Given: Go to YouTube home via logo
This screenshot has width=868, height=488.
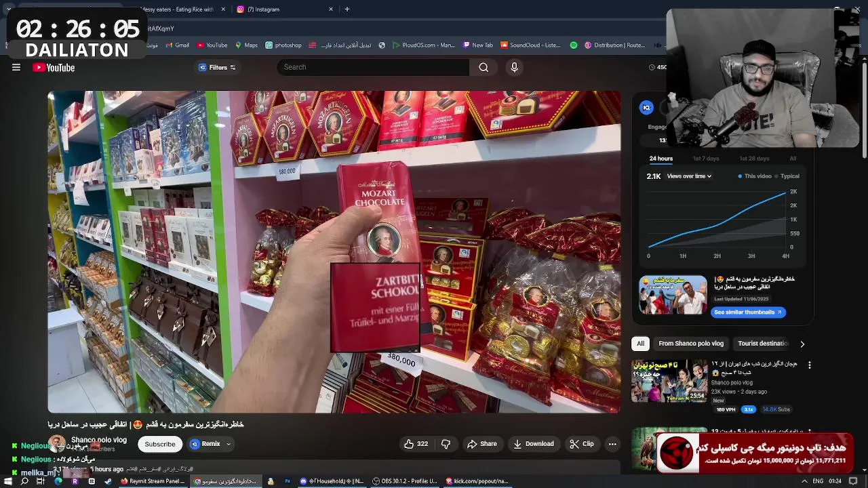Looking at the screenshot, I should pyautogui.click(x=54, y=67).
